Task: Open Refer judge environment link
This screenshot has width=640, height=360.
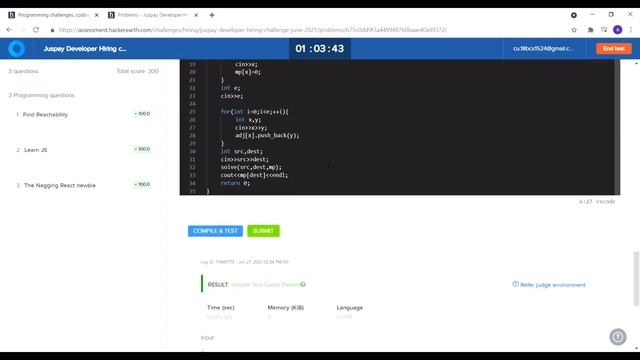Action: pyautogui.click(x=549, y=285)
